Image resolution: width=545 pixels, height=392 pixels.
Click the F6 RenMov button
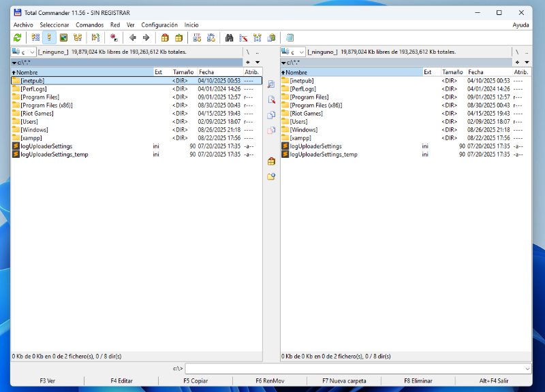pyautogui.click(x=270, y=381)
